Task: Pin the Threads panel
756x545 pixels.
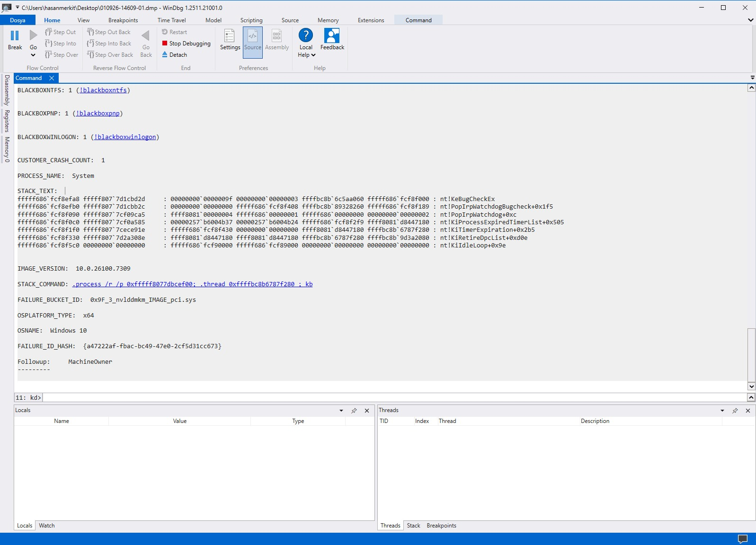Action: (735, 411)
